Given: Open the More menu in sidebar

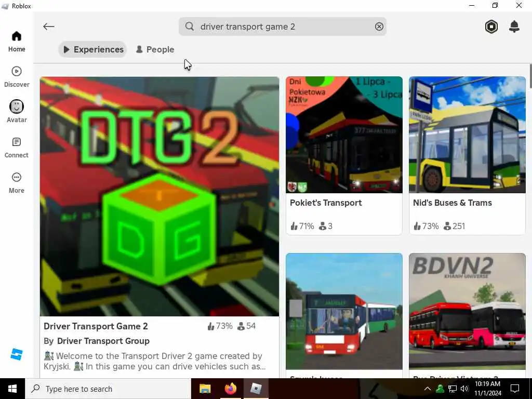Looking at the screenshot, I should click(x=17, y=183).
